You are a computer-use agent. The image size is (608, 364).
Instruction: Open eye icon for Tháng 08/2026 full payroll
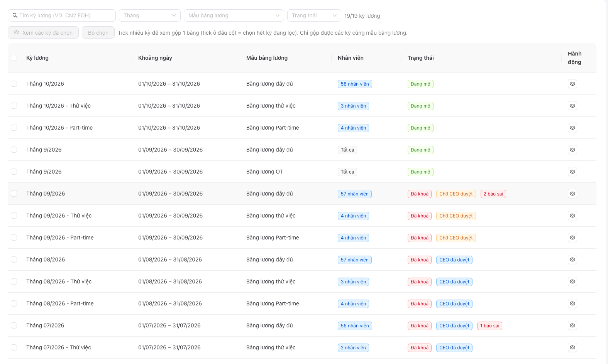[x=572, y=260]
